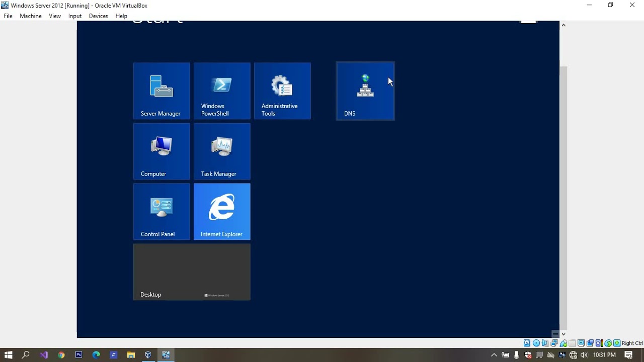Click the display settings indicator
The height and width of the screenshot is (362, 644).
581,343
